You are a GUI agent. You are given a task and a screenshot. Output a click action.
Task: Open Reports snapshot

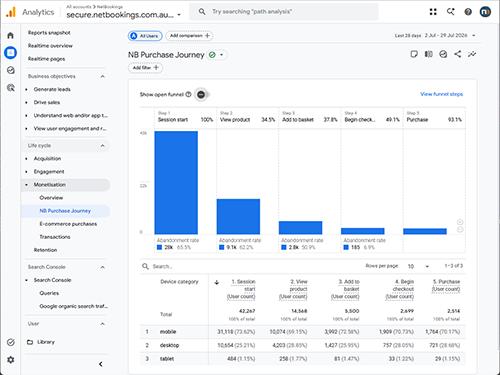point(49,33)
